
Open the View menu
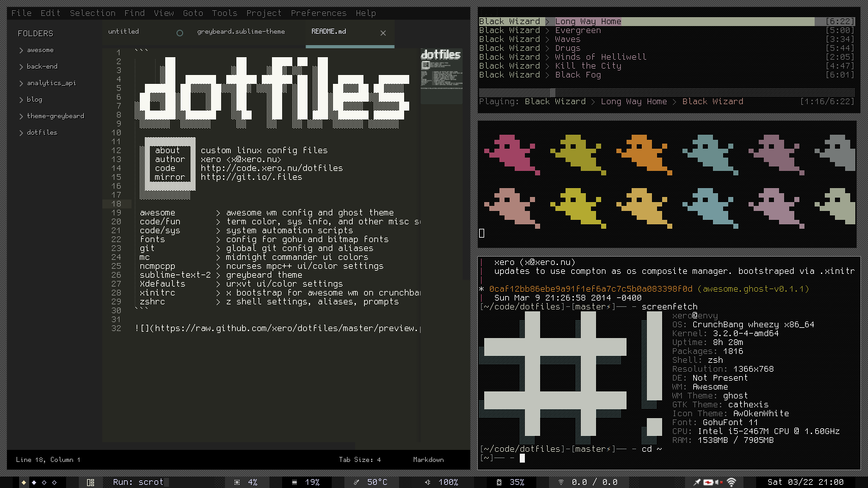point(164,13)
